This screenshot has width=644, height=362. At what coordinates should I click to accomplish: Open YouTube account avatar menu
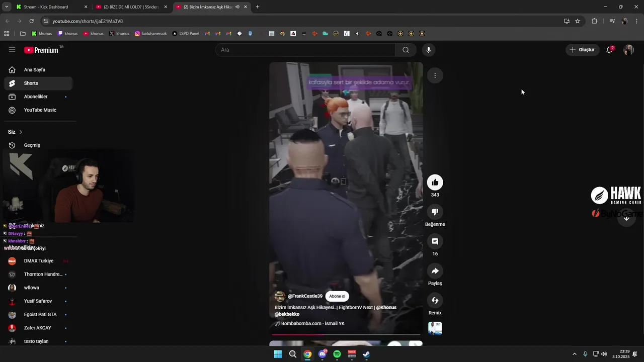pyautogui.click(x=628, y=50)
